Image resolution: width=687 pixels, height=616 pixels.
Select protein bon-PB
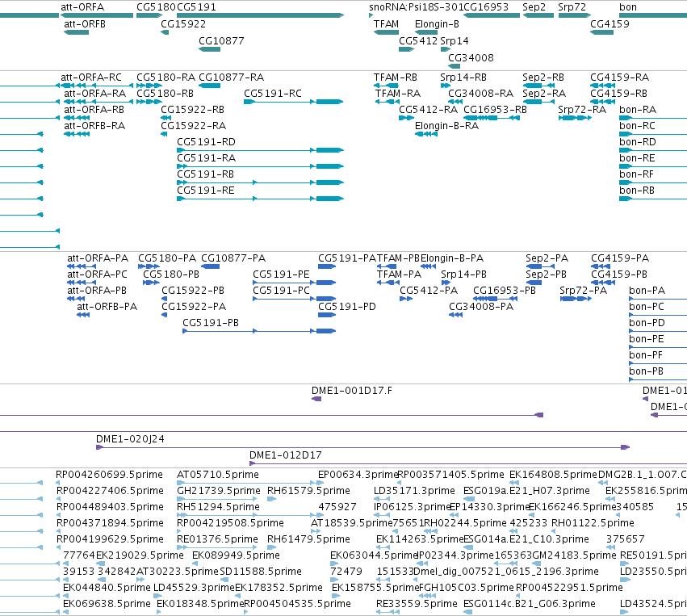[647, 371]
